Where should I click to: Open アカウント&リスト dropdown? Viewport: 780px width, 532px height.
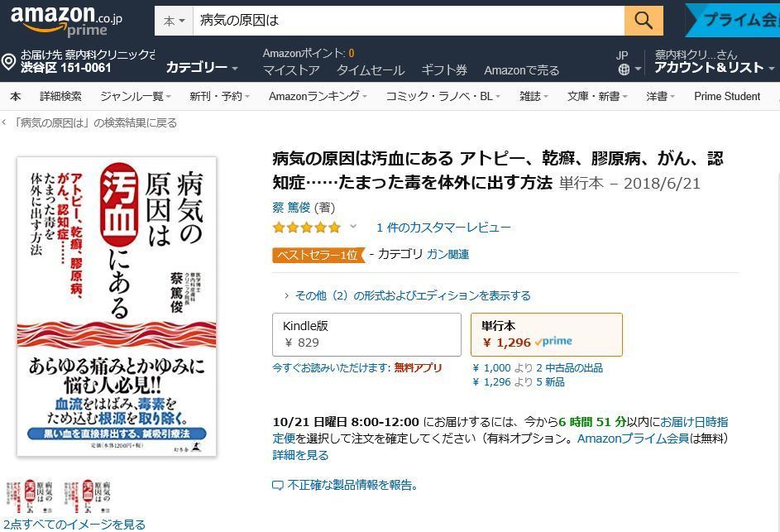coord(715,67)
